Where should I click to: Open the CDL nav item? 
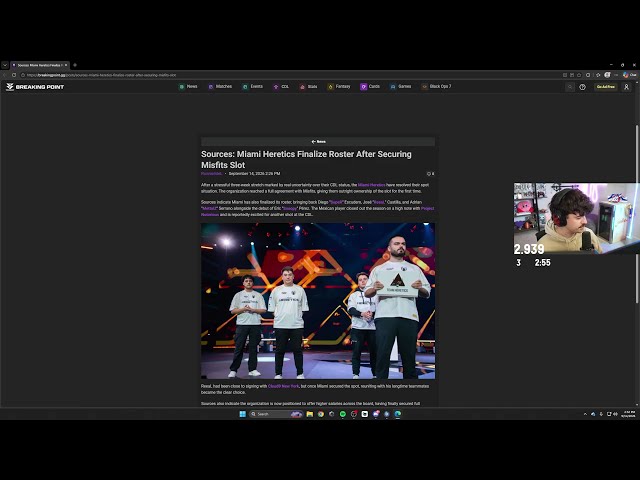click(x=281, y=87)
